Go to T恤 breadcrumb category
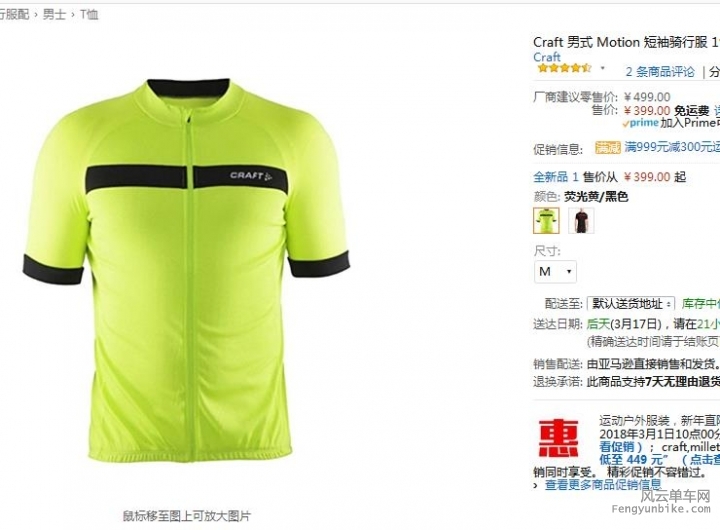The image size is (720, 530). 89,14
